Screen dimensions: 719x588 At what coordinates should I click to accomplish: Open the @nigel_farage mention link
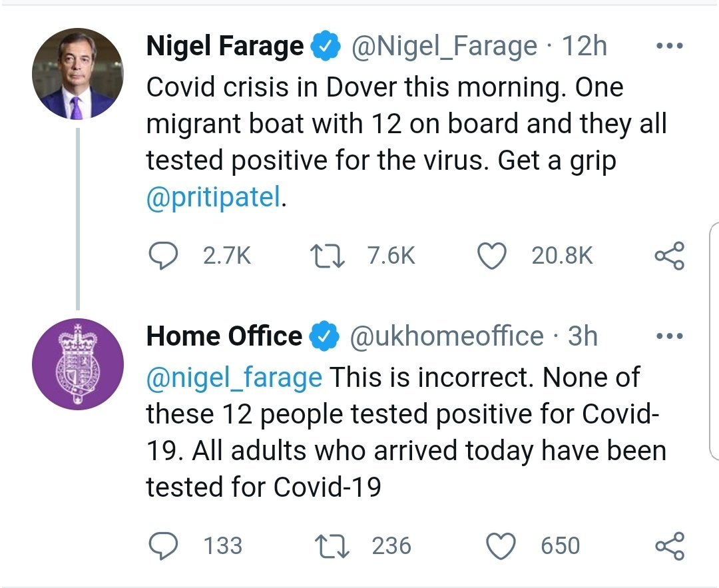(234, 378)
